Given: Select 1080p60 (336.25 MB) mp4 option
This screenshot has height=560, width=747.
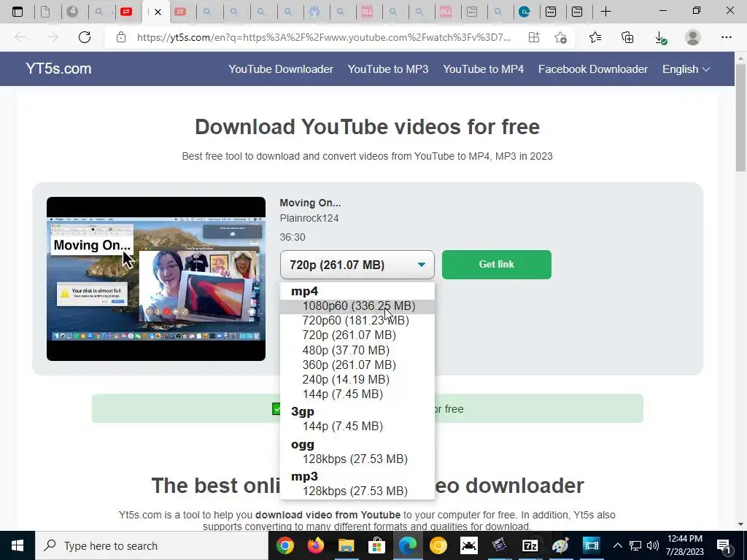Looking at the screenshot, I should (x=357, y=306).
